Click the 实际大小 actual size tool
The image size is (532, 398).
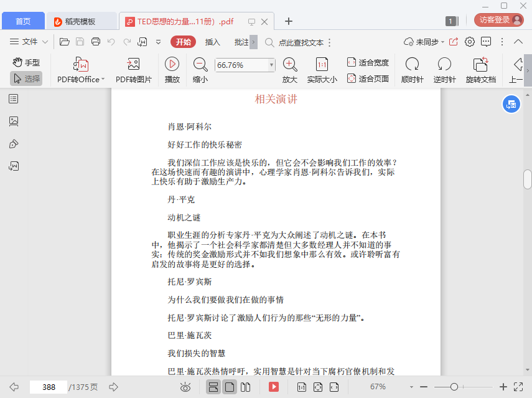click(x=322, y=70)
